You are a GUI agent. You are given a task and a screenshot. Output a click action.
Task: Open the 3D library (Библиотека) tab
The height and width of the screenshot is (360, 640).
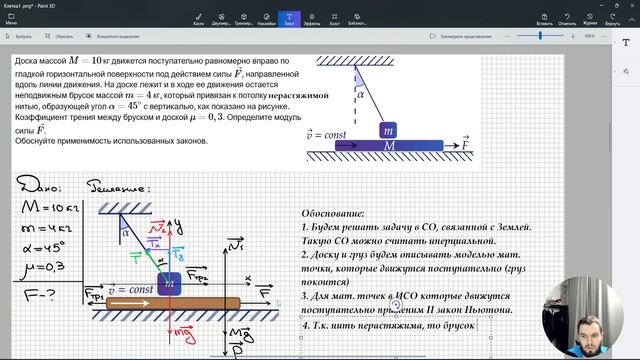coord(357,19)
